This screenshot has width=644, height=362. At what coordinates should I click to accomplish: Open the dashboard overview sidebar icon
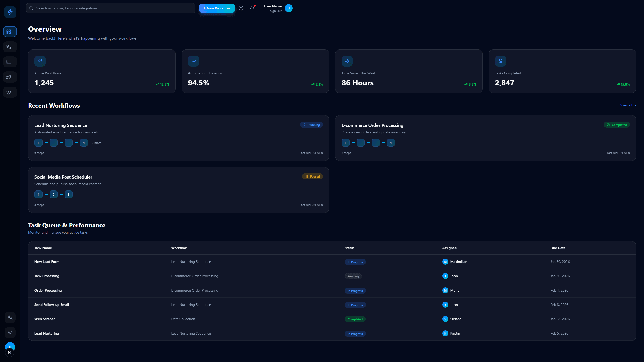[x=10, y=32]
